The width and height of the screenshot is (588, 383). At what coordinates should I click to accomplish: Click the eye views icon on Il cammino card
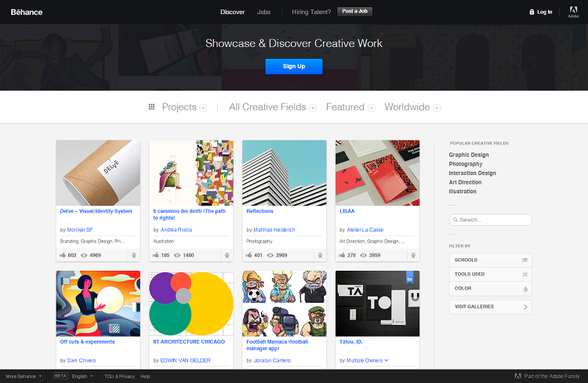point(177,255)
